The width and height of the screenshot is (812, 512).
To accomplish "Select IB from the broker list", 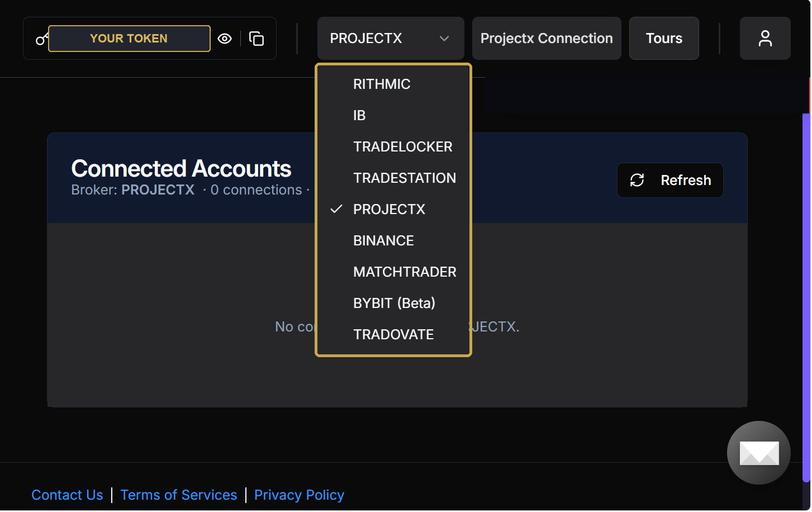I will coord(393,115).
